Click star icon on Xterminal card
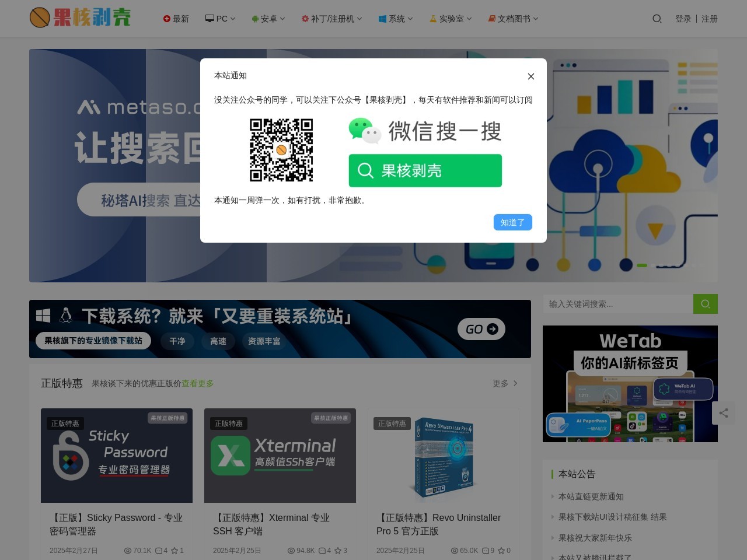Screen dimensions: 747x560 coord(338,551)
